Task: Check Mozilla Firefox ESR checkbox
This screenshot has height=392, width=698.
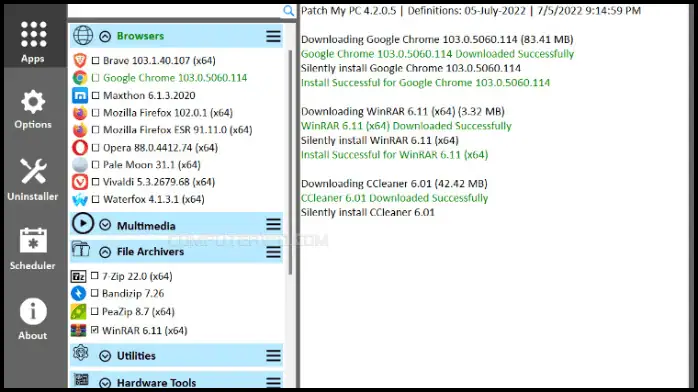Action: 95,130
